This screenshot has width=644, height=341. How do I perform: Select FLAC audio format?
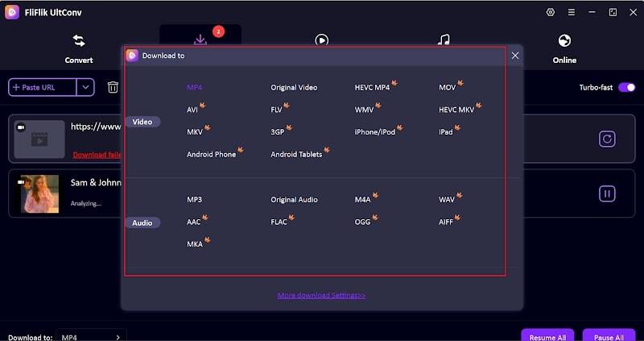point(279,222)
